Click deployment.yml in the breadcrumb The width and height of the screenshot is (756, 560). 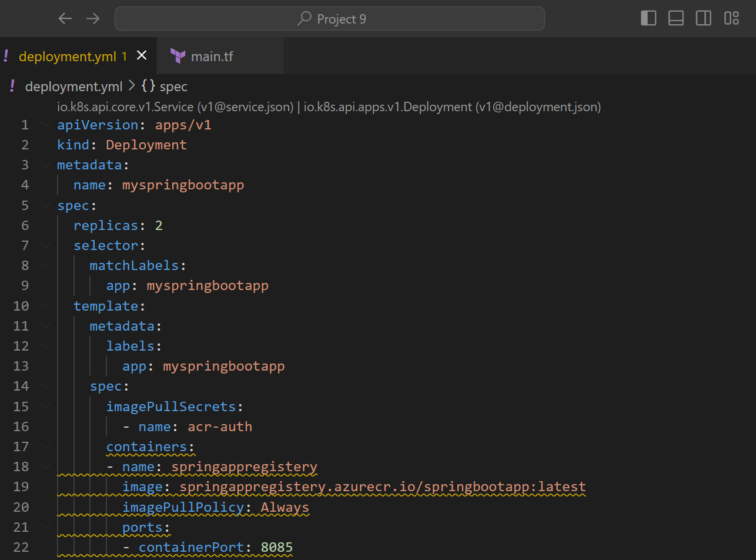coord(73,86)
